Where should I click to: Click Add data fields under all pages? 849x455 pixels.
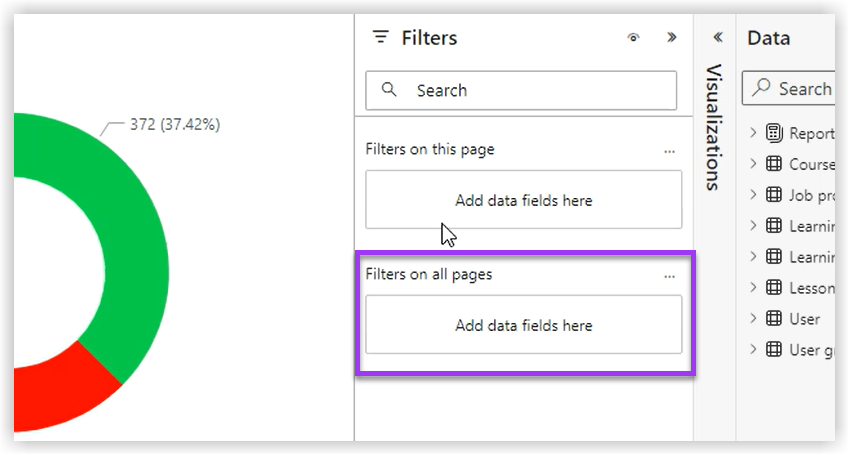(x=523, y=325)
